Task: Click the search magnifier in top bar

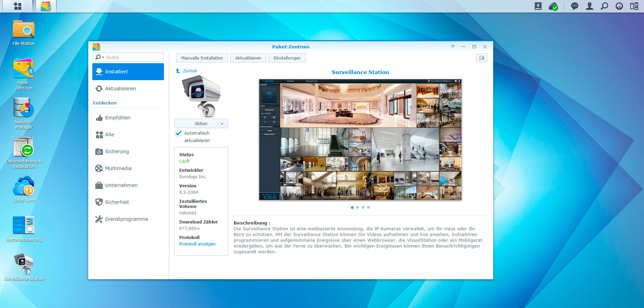Action: point(604,6)
